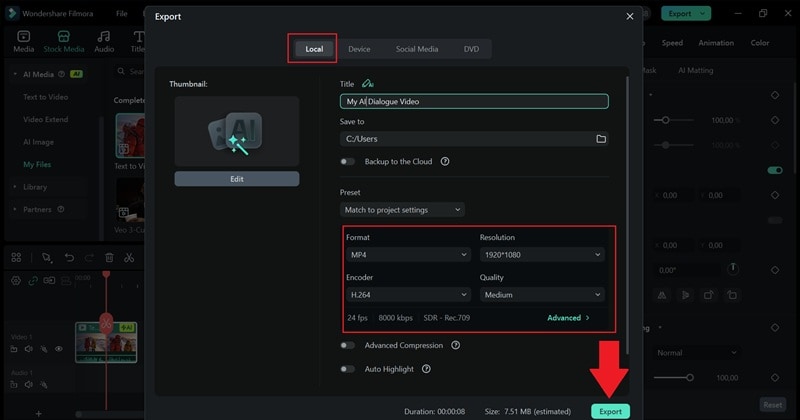Open the Encoder dropdown showing H.264
This screenshot has height=420, width=800.
(408, 294)
